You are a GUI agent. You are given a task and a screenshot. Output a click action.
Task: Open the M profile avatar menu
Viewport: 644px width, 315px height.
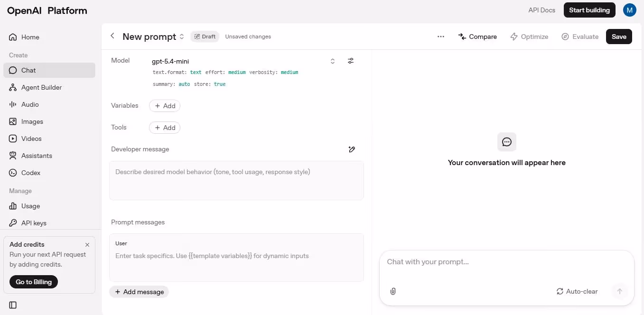click(630, 10)
